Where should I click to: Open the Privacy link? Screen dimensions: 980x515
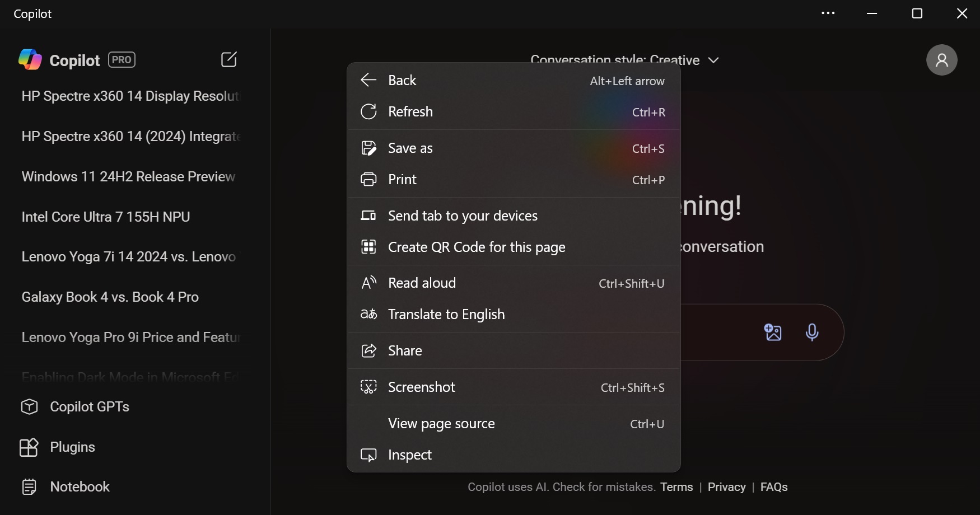[726, 486]
